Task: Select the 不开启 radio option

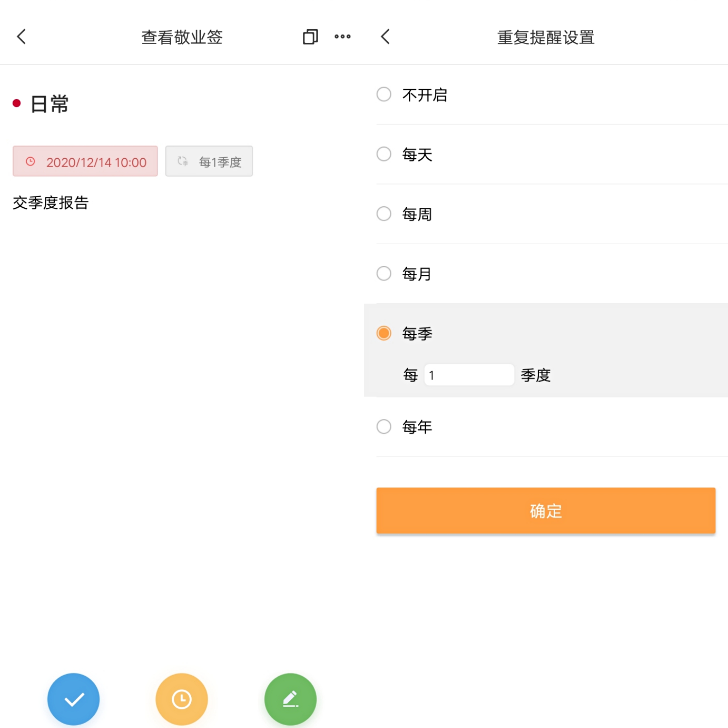Action: point(384,94)
